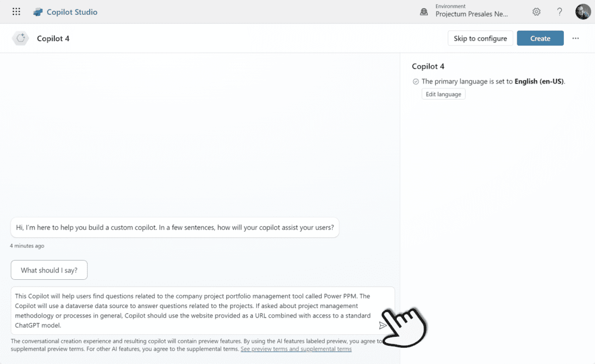The image size is (595, 364).
Task: Click the primary language checkmark indicator
Action: coord(415,81)
